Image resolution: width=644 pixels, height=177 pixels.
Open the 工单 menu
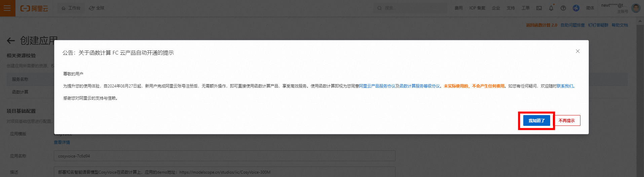tap(526, 8)
